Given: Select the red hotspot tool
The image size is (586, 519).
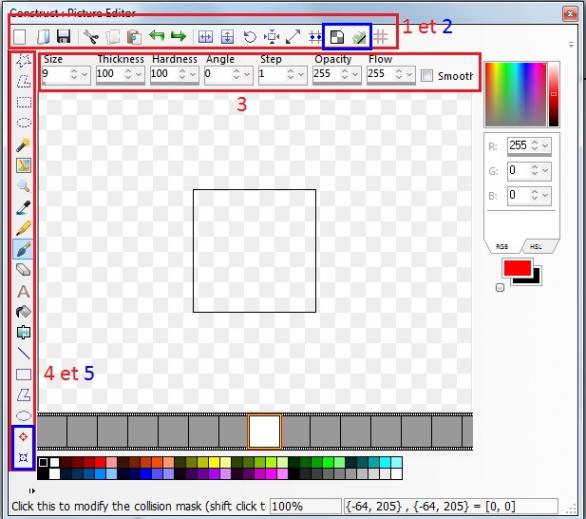Looking at the screenshot, I should pyautogui.click(x=23, y=436).
